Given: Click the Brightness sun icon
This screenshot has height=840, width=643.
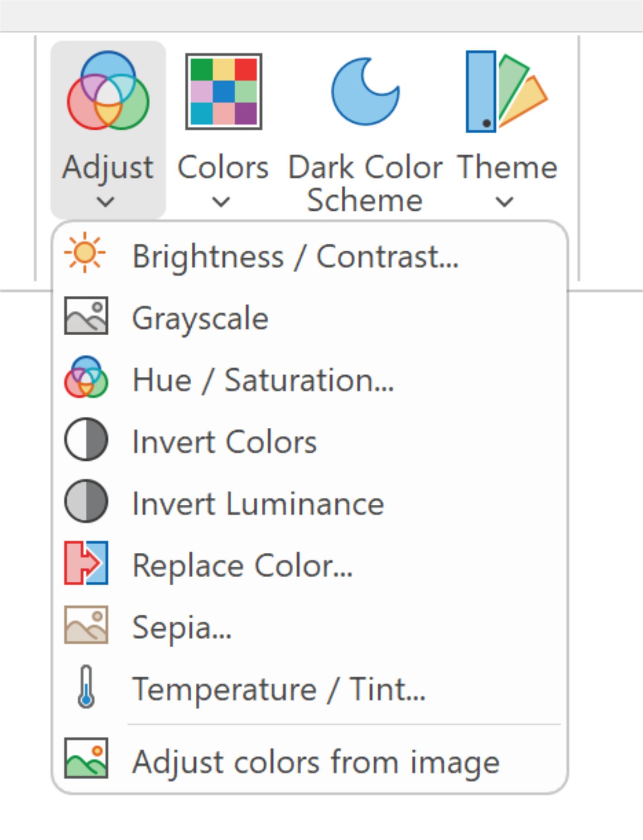Looking at the screenshot, I should [85, 252].
